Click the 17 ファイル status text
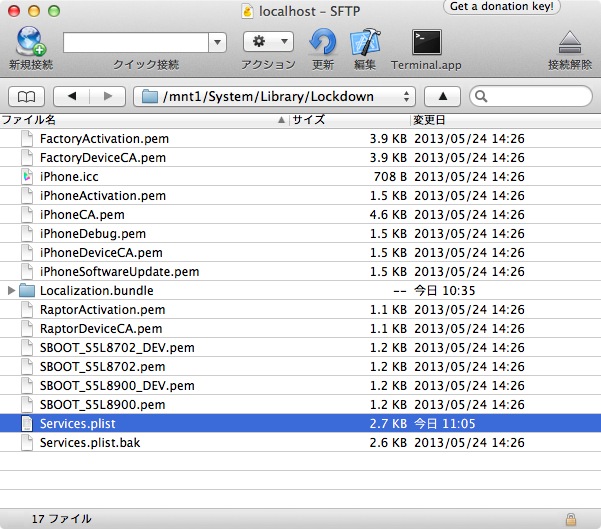The image size is (601, 529). 61,519
